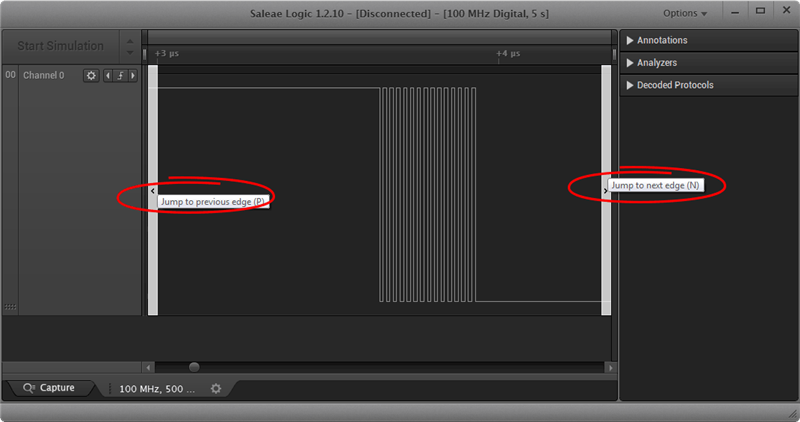The width and height of the screenshot is (800, 422).
Task: Switch to the Capture tab
Action: click(x=49, y=388)
